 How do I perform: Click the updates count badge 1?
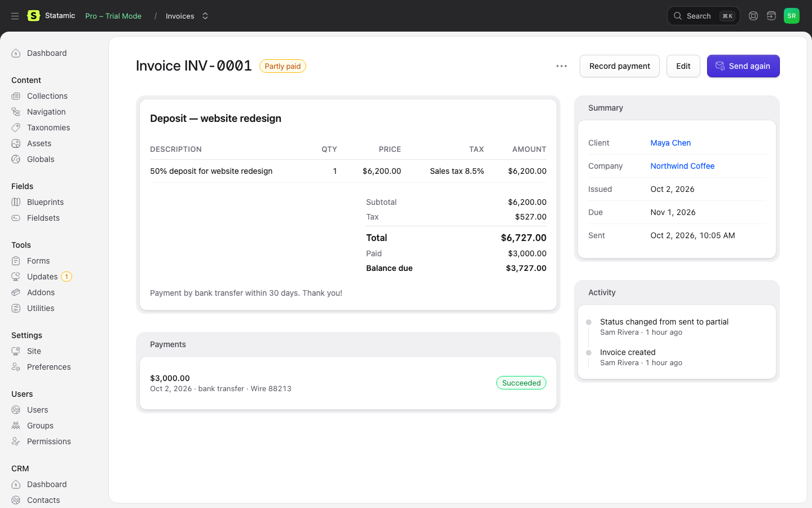pos(67,277)
